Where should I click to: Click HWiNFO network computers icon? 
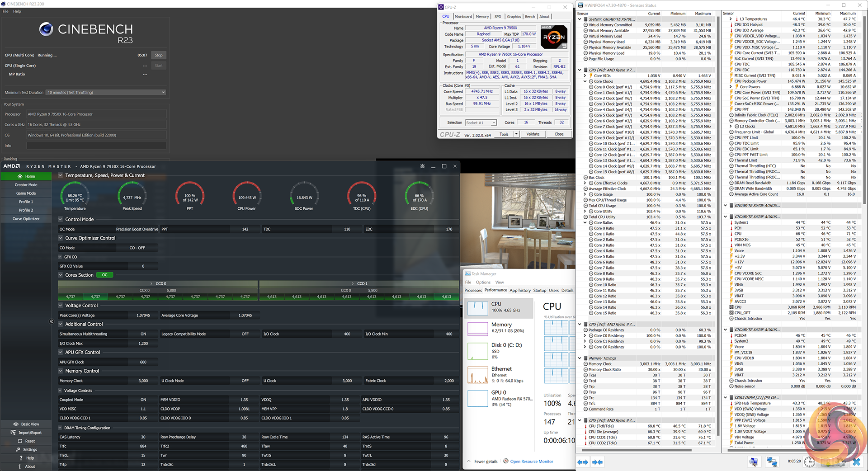tap(772, 462)
